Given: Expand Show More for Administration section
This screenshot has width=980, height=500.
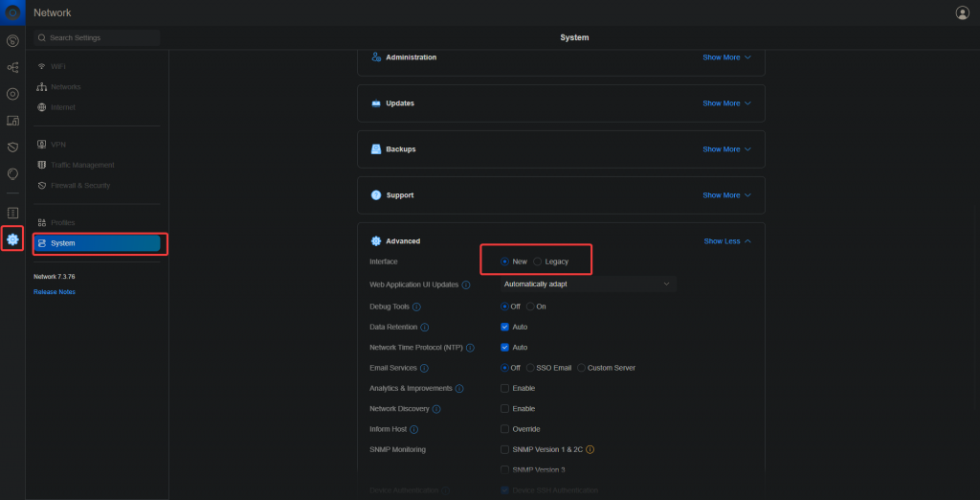Looking at the screenshot, I should click(x=726, y=57).
